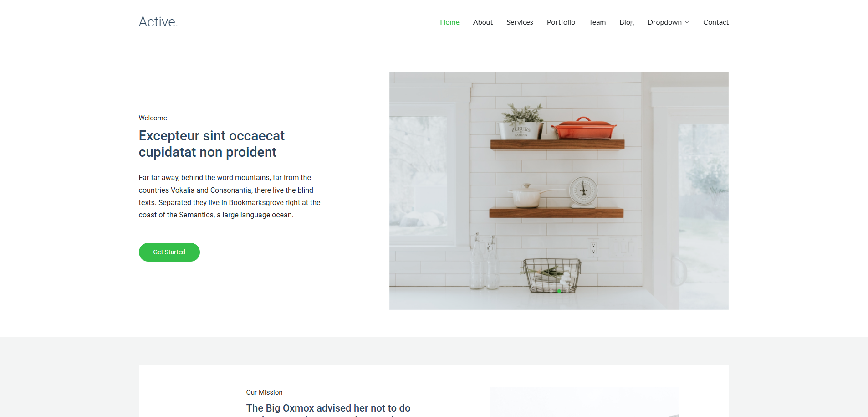Select the faint carousel dot left of green

coord(551,291)
